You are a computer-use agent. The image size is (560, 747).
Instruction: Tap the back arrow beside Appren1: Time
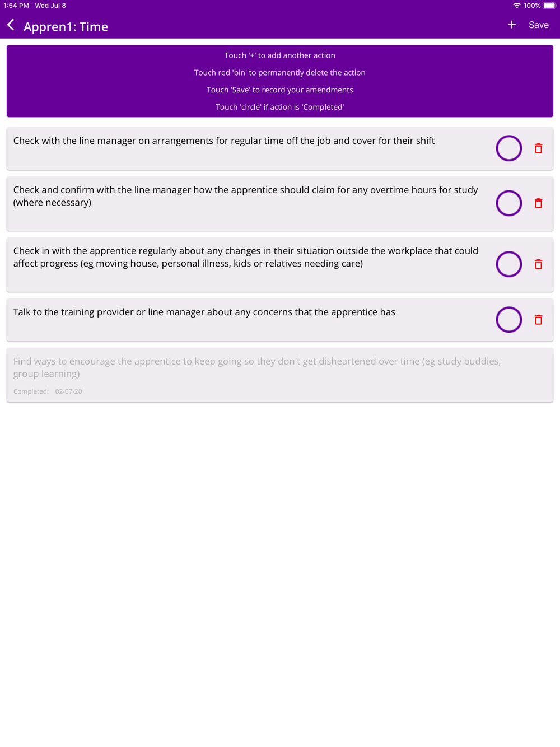point(11,25)
